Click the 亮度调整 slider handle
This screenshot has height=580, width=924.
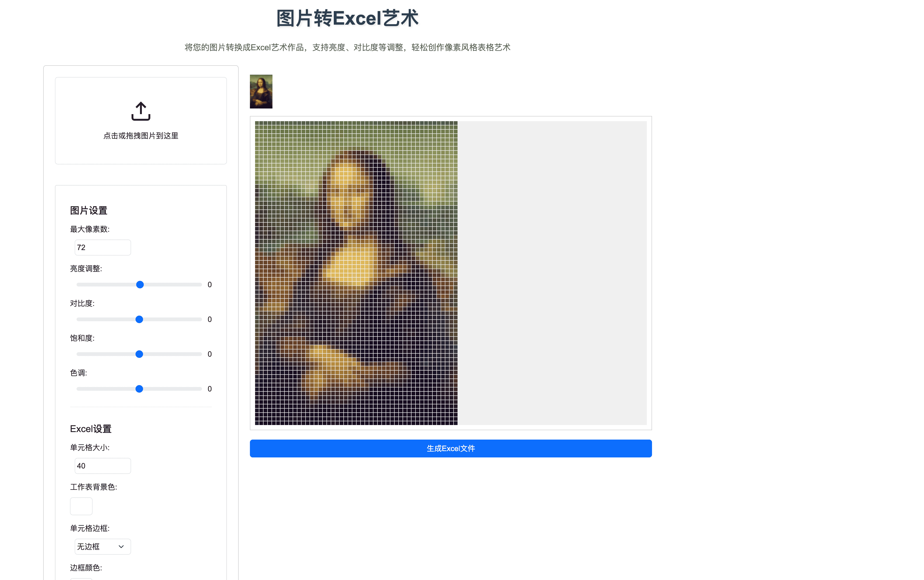[140, 285]
